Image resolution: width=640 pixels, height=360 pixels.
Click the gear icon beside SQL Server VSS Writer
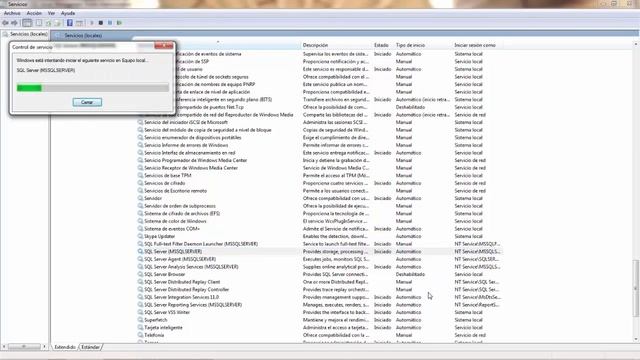tap(140, 312)
